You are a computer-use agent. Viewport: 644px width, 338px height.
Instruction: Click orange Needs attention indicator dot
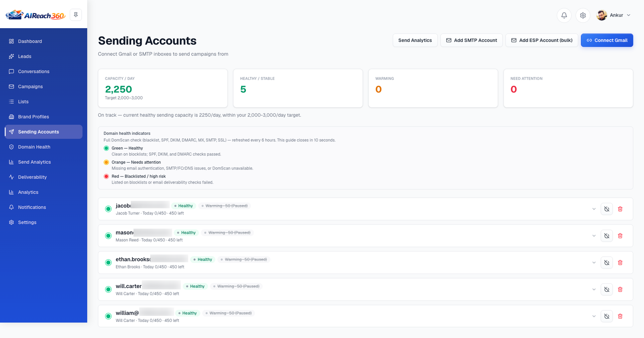(106, 162)
